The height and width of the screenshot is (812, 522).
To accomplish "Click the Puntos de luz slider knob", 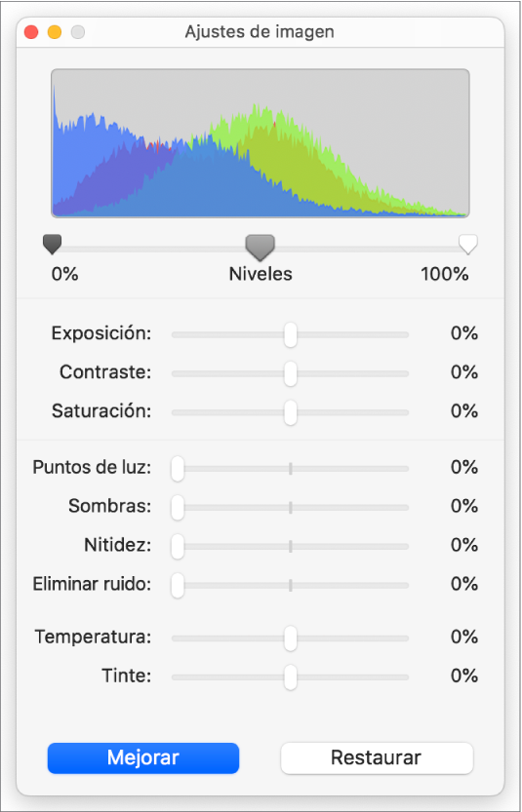I will point(178,469).
